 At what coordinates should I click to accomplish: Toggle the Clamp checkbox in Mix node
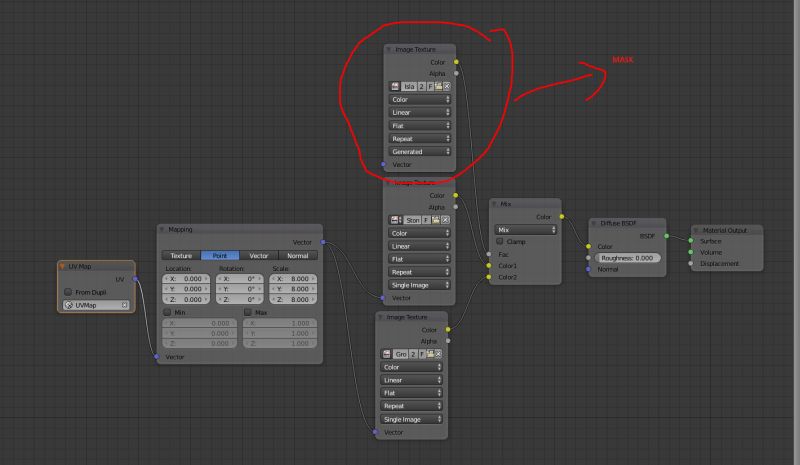click(499, 241)
